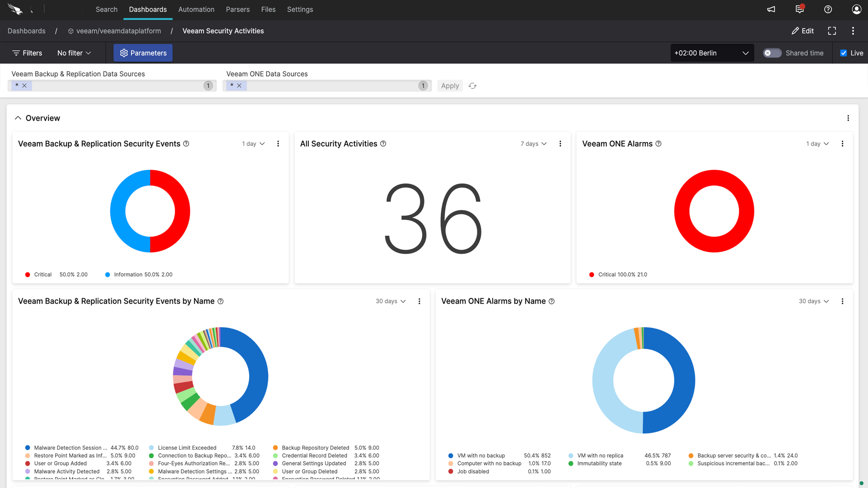Screen dimensions: 868x488
Task: Change the 7 days time range selector
Action: point(533,144)
